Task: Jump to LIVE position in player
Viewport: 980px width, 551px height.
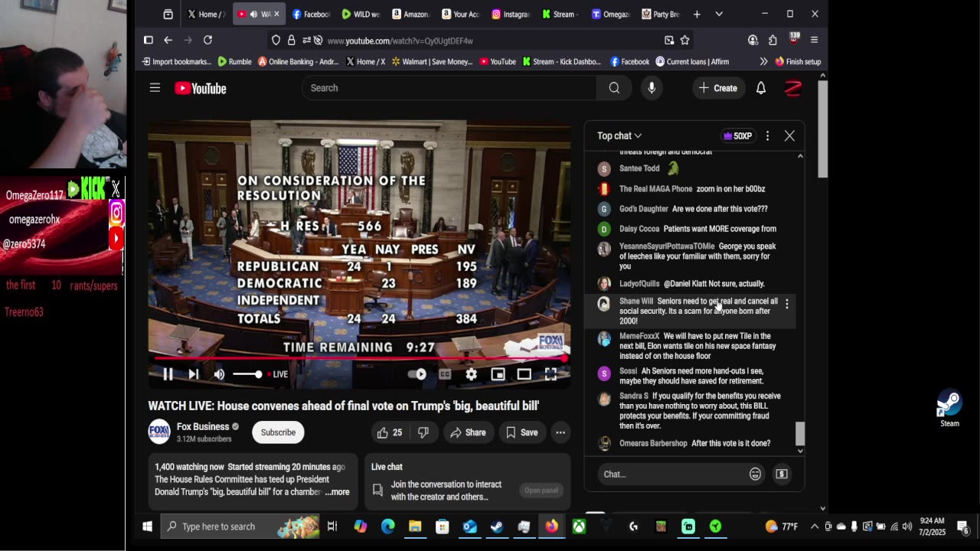Action: tap(277, 374)
